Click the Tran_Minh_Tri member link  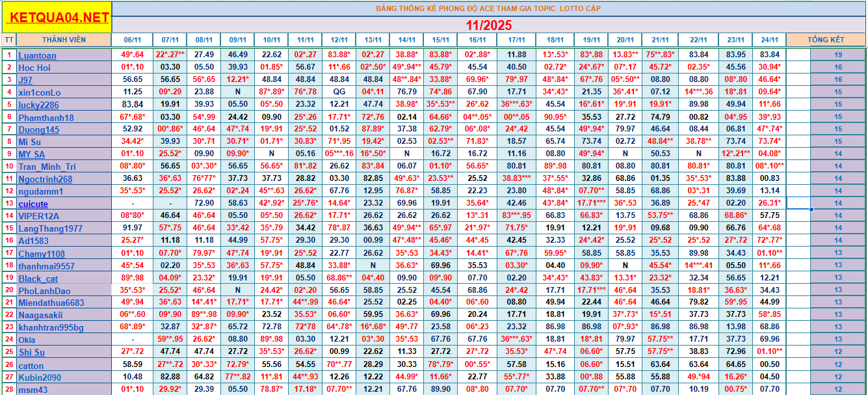coord(47,167)
